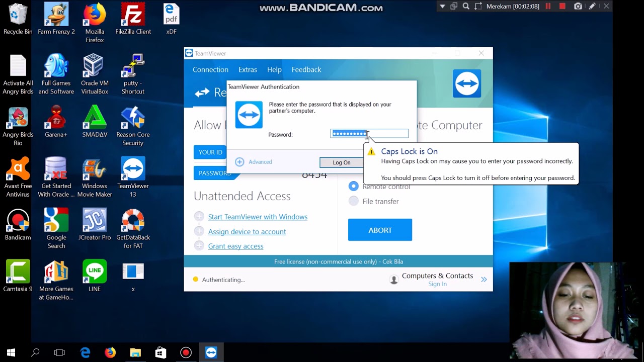Expand Advanced options in Authentication dialog
The width and height of the screenshot is (644, 362).
254,162
